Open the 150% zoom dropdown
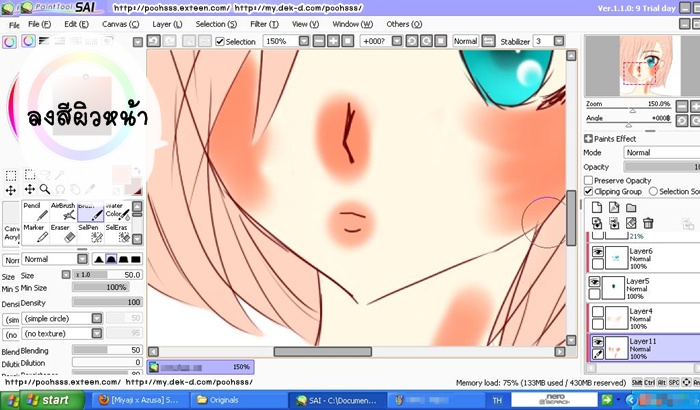The height and width of the screenshot is (410, 700). point(304,41)
